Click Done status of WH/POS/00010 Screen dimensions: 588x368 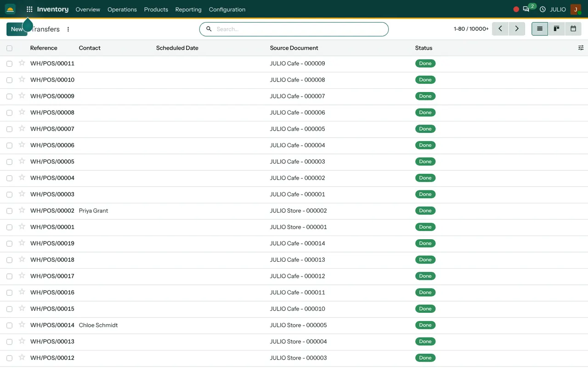(x=425, y=80)
